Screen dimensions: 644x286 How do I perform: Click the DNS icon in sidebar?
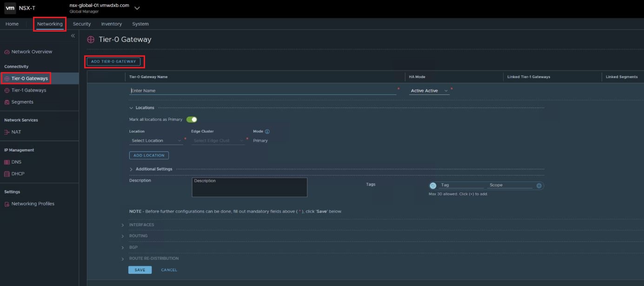point(7,162)
